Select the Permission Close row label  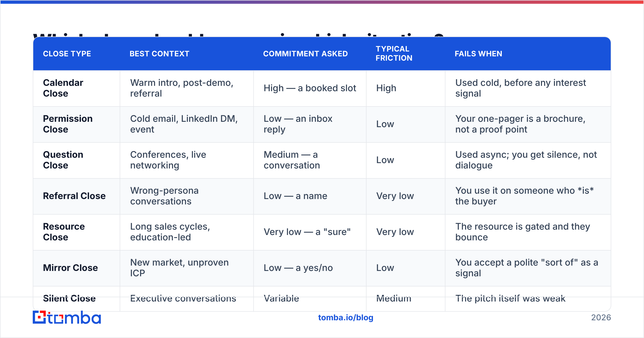click(x=68, y=124)
